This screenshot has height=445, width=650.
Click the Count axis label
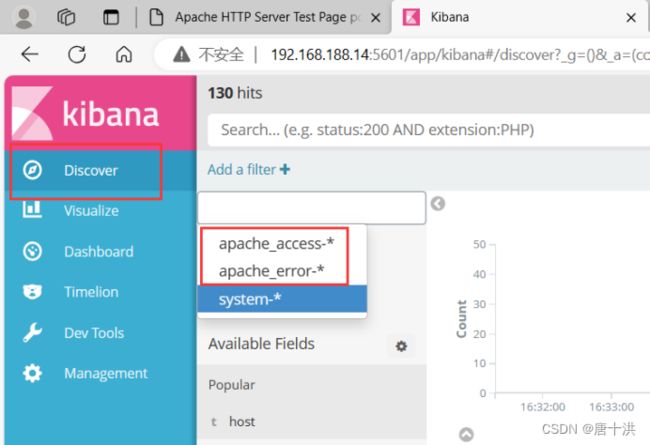tap(461, 319)
